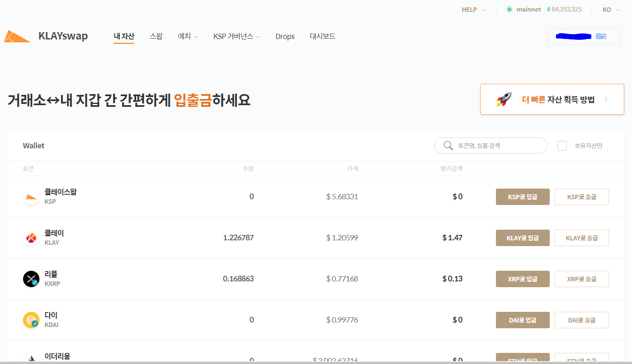
Task: Click the XRP로 입금 button
Action: (x=523, y=279)
